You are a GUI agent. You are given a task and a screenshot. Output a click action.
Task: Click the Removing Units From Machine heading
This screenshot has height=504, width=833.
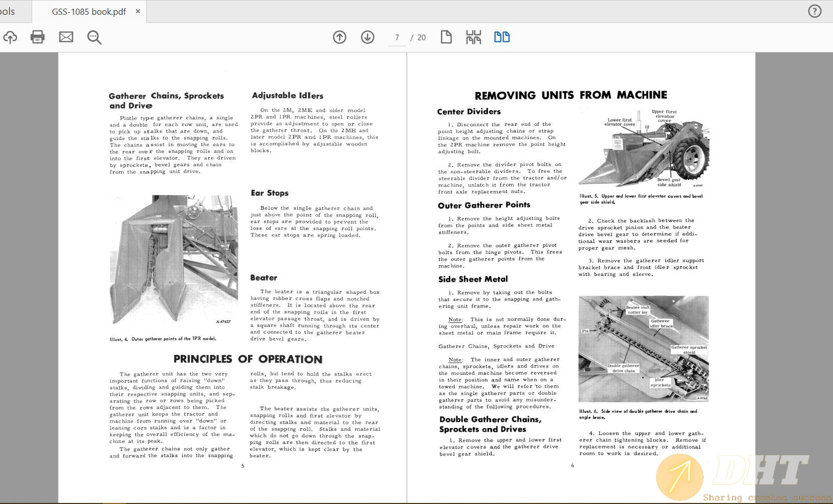coord(571,95)
